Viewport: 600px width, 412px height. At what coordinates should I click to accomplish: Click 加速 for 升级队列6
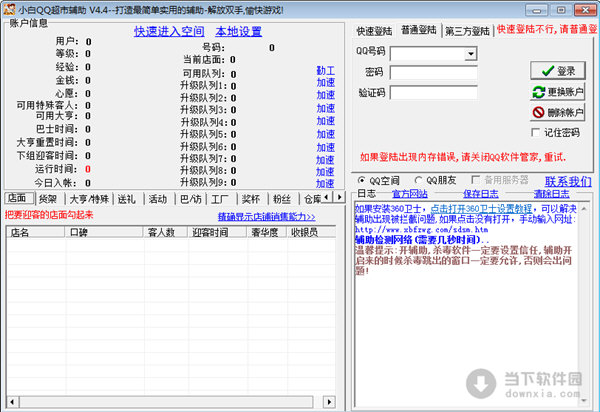tap(326, 147)
